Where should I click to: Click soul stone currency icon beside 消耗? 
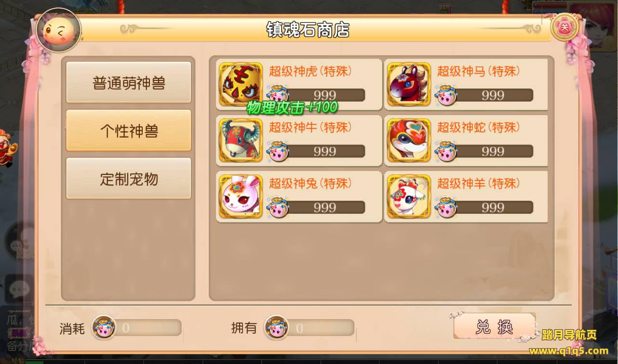tap(104, 327)
